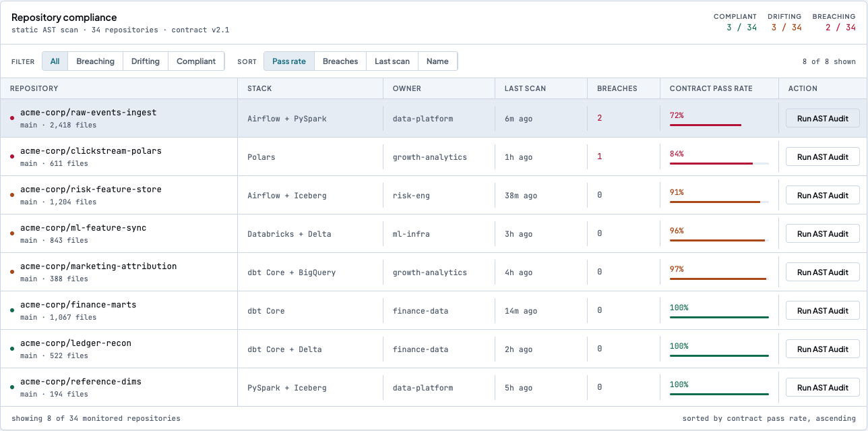Screen dimensions: 868x431
Task: Open acme-corp/marketing-attribution repository
Action: coord(98,266)
